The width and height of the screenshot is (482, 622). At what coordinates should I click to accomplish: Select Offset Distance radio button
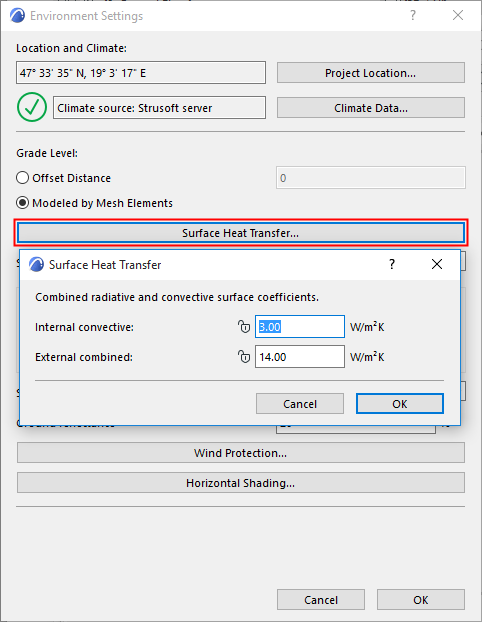click(23, 177)
